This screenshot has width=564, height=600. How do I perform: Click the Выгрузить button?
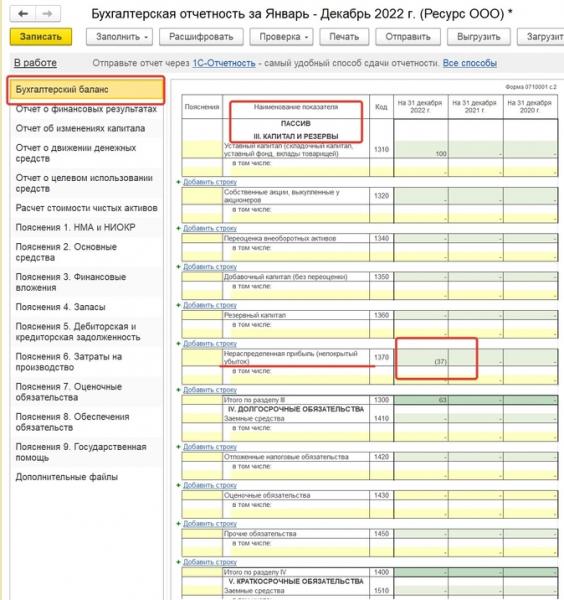point(479,37)
